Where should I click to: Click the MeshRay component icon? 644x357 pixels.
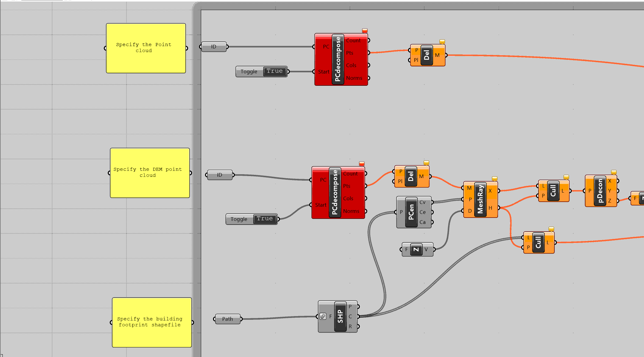(480, 200)
